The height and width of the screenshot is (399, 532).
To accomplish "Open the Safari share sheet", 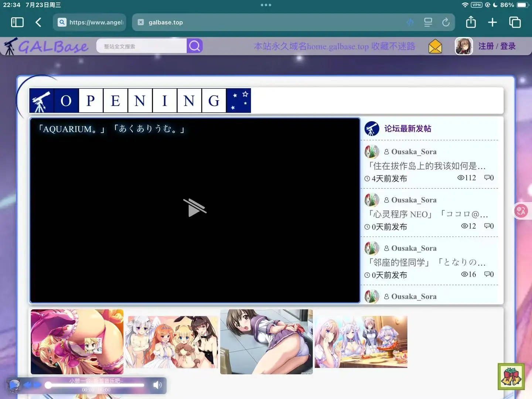I will point(471,22).
